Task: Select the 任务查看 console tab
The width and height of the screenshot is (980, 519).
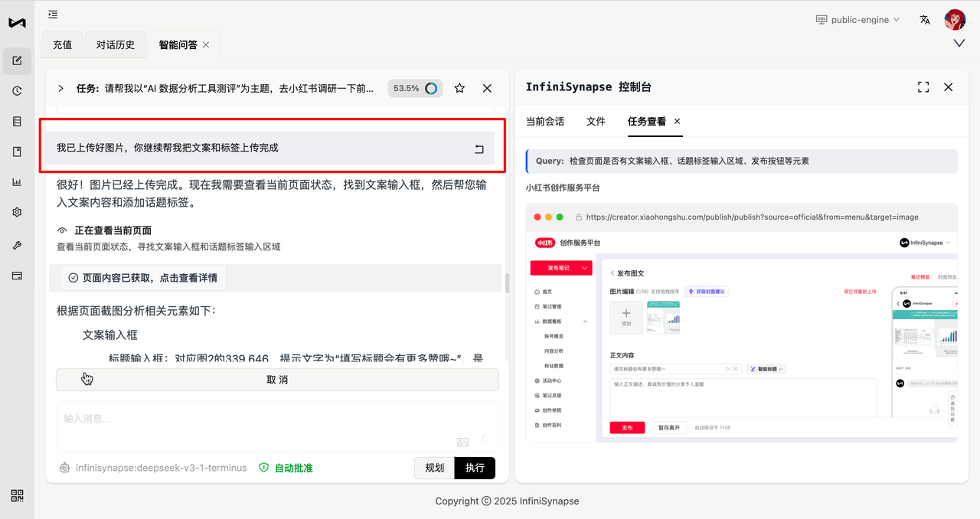Action: (647, 122)
